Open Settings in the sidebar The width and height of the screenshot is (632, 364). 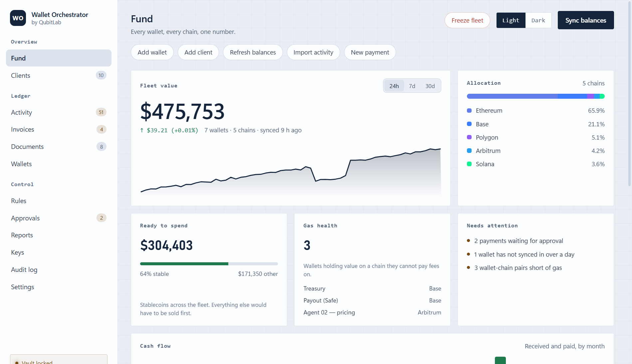coord(59,287)
